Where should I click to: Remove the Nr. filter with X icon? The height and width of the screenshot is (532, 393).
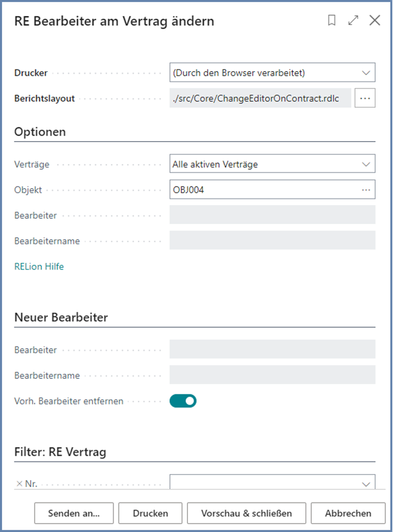(19, 483)
